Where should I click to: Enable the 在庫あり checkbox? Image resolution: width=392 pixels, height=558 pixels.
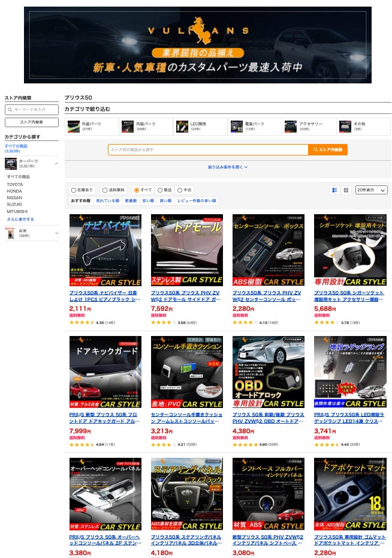74,190
